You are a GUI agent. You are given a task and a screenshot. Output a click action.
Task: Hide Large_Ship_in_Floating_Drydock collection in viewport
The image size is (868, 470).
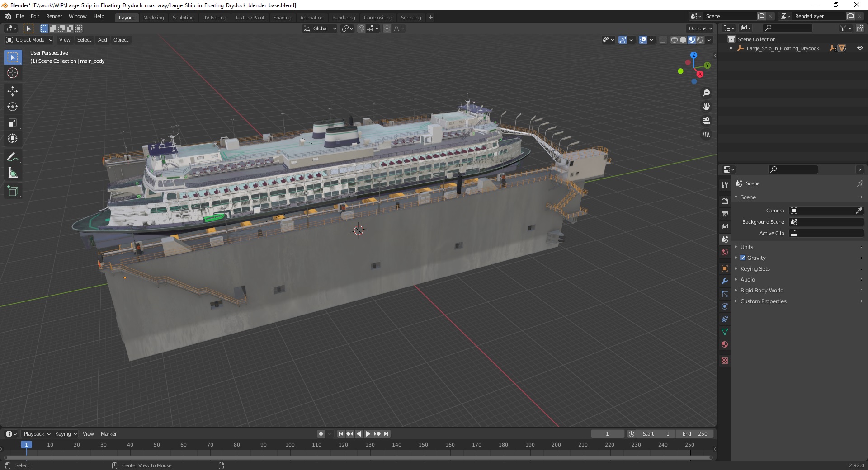(x=860, y=48)
